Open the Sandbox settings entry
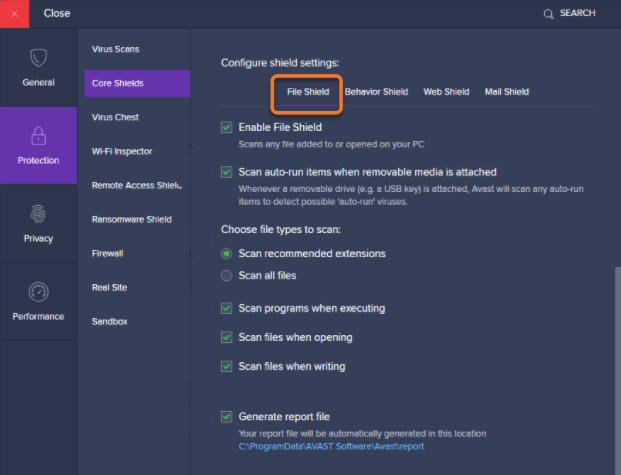Image resolution: width=621 pixels, height=475 pixels. click(x=110, y=322)
